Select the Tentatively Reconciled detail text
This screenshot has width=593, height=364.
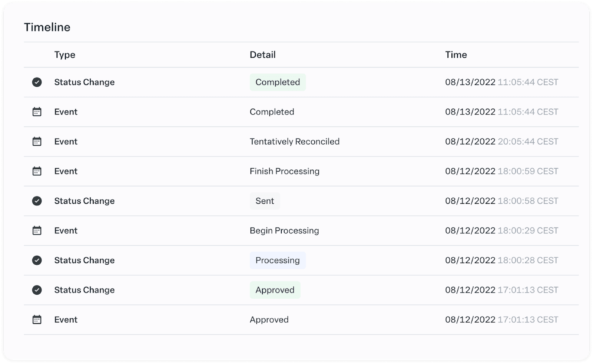pos(295,142)
